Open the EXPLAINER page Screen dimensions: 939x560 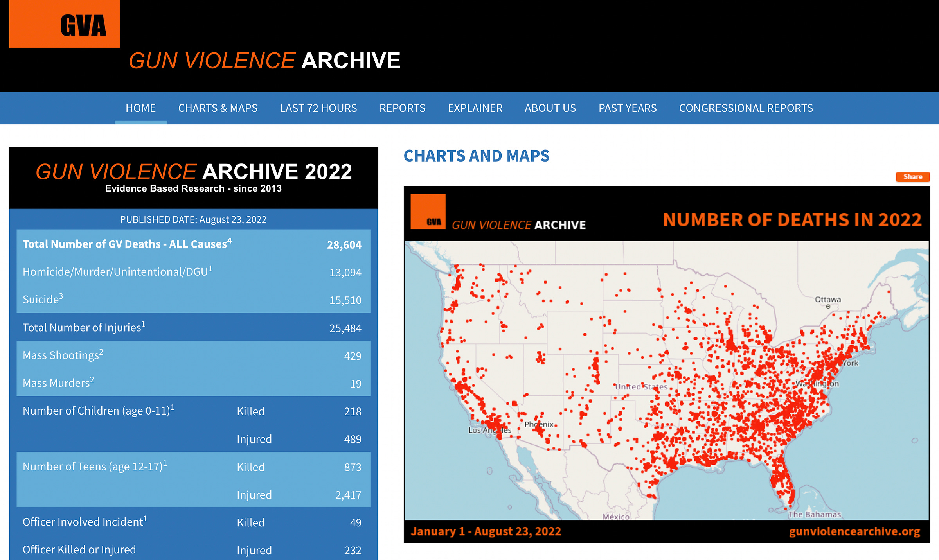475,108
